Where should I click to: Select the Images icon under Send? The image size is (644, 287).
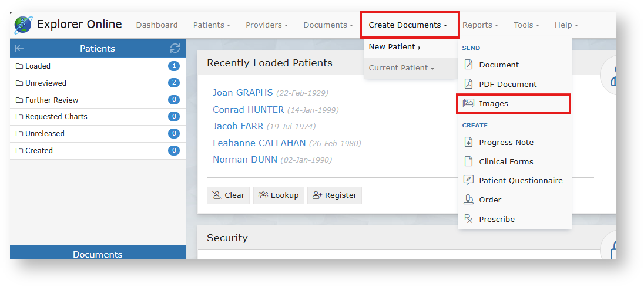pyautogui.click(x=468, y=103)
